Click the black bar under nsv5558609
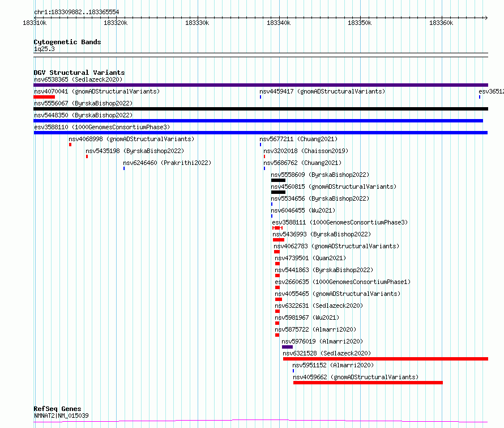Viewport: 504px width, 428px height. tap(279, 180)
